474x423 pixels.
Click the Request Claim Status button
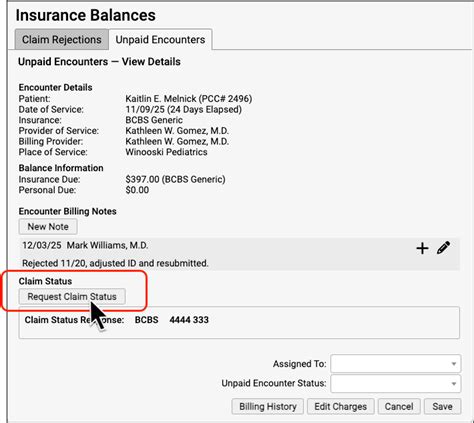point(72,297)
